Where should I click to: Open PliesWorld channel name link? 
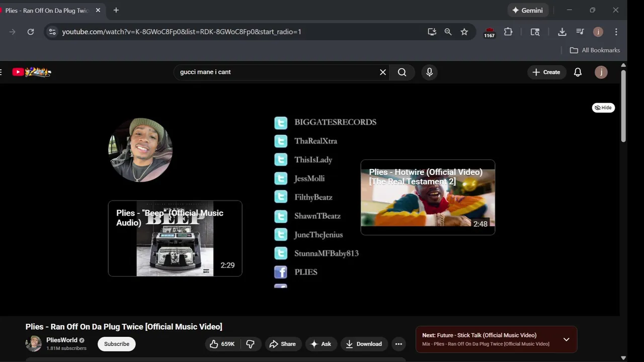62,340
